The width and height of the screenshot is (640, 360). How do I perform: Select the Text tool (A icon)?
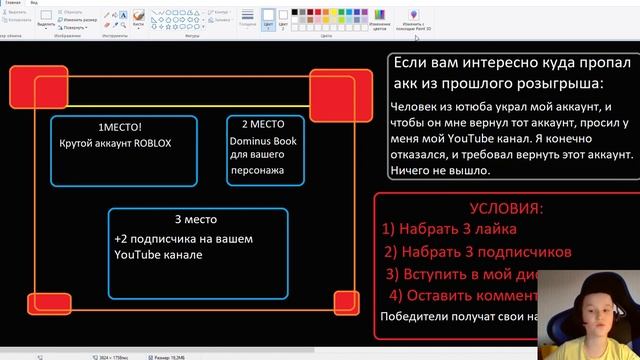pyautogui.click(x=123, y=15)
